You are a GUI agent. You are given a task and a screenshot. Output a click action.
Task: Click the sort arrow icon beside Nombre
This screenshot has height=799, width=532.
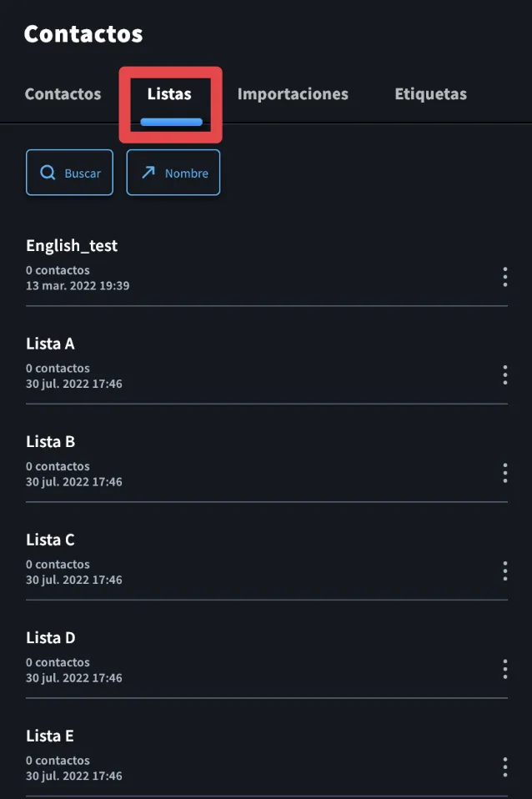pos(148,173)
